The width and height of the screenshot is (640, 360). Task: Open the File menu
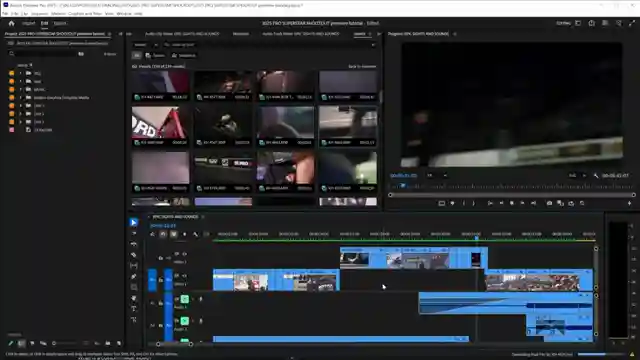[x=5, y=13]
